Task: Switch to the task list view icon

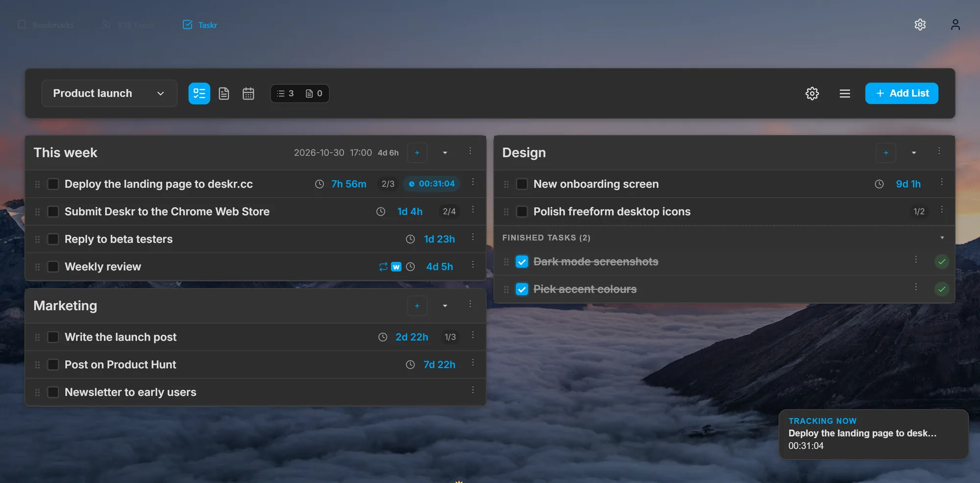Action: coord(199,94)
